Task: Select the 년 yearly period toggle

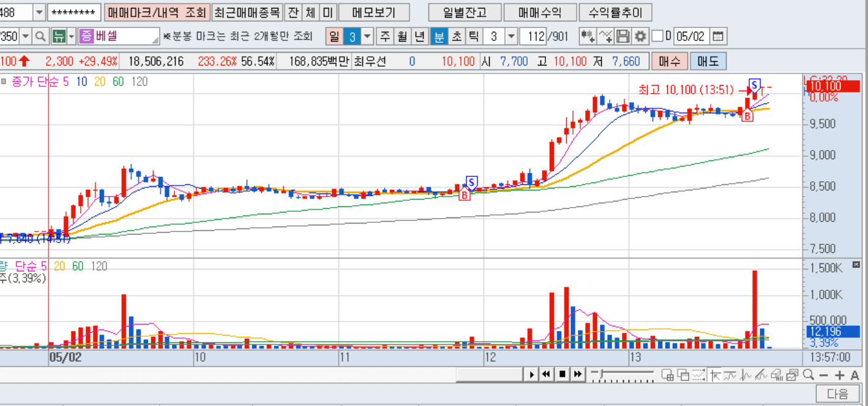Action: click(419, 37)
